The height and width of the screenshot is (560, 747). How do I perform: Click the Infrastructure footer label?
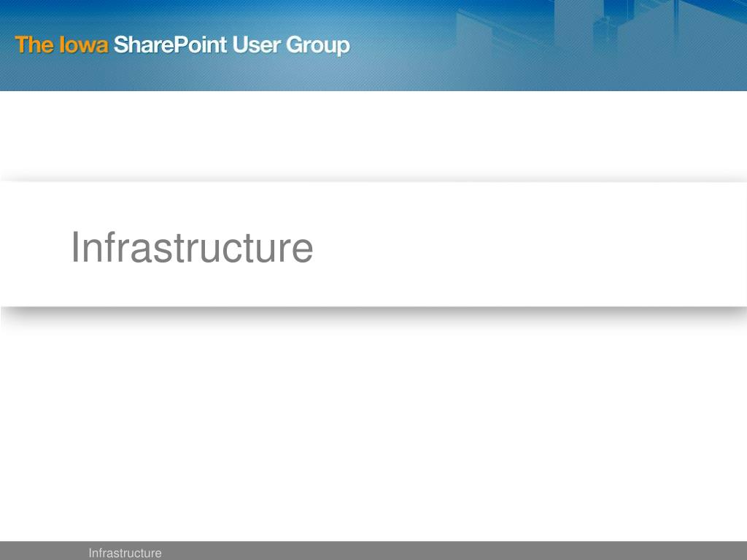pos(125,553)
